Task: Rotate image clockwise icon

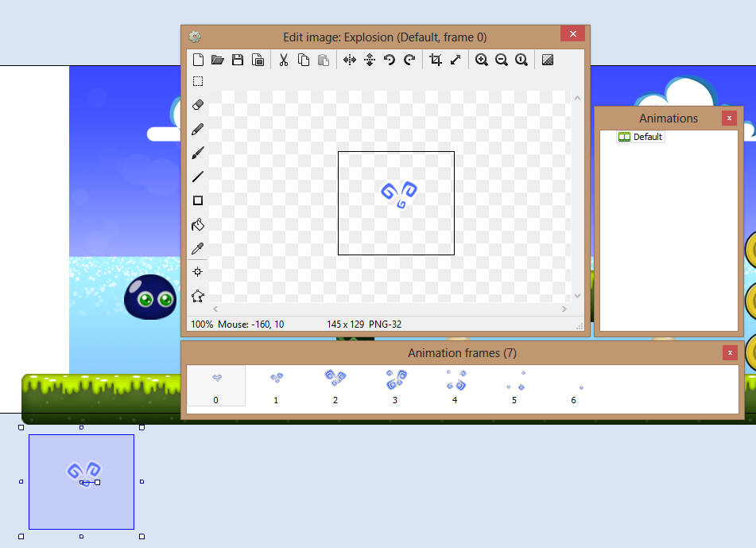Action: coord(409,60)
